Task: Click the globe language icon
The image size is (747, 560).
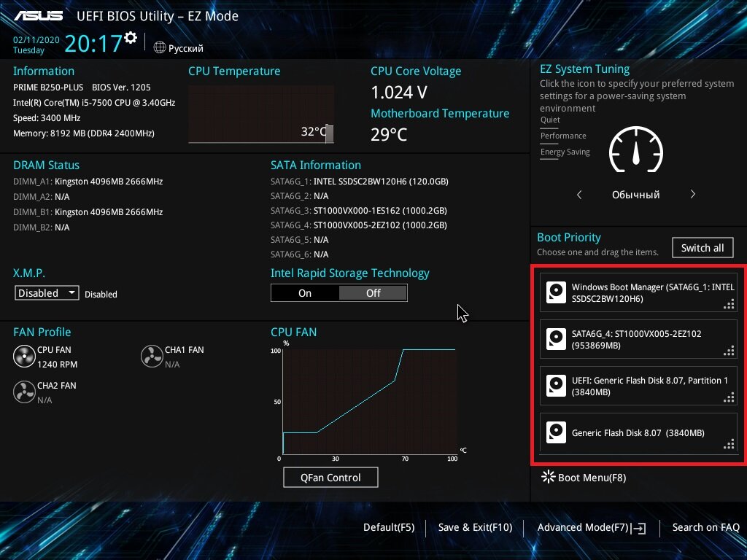Action: click(x=160, y=47)
